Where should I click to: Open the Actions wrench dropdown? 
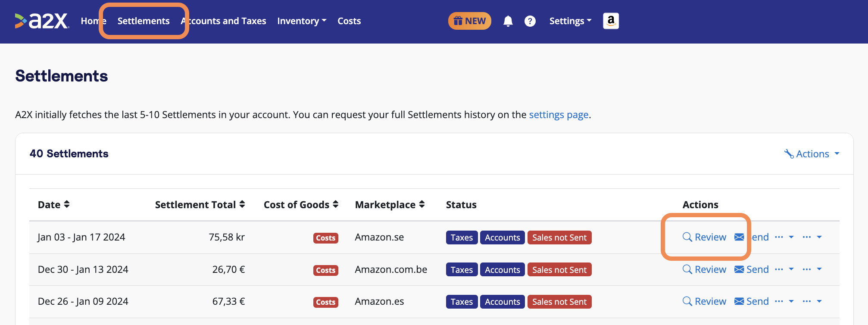pyautogui.click(x=812, y=154)
